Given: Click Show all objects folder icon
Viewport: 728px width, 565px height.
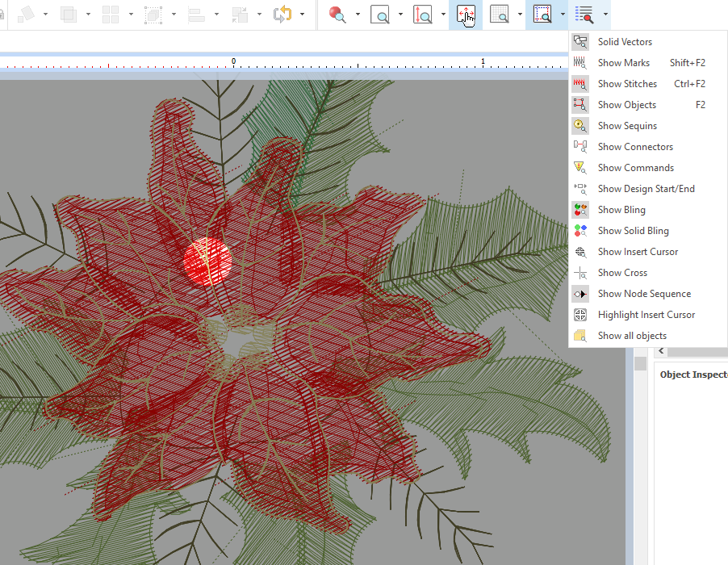Looking at the screenshot, I should (580, 336).
